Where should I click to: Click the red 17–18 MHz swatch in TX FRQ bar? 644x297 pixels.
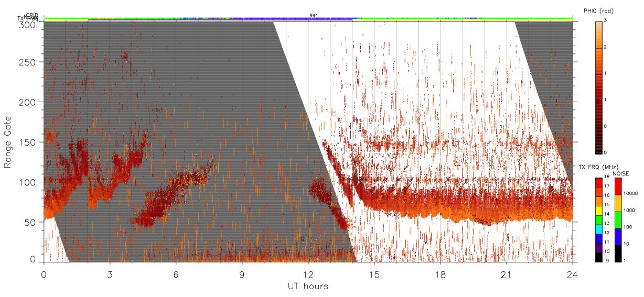coord(598,182)
